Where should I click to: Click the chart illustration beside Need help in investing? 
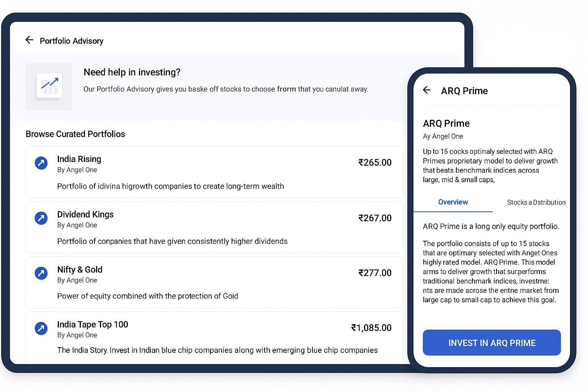point(49,87)
